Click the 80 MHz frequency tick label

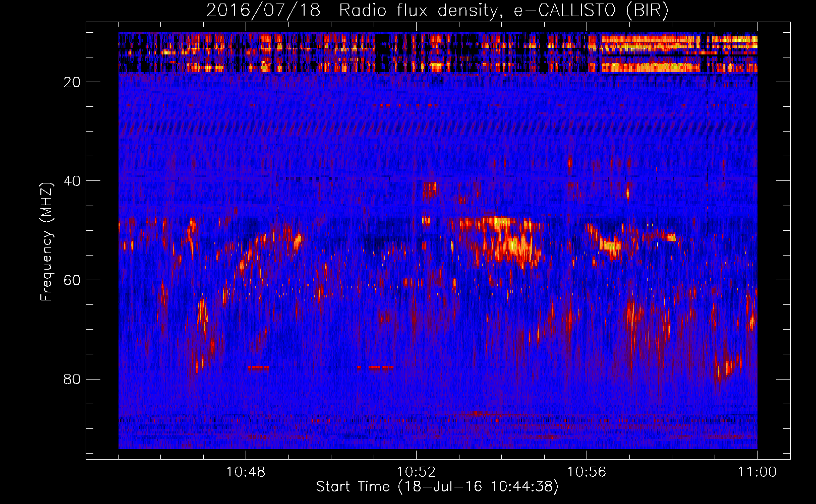(x=73, y=379)
